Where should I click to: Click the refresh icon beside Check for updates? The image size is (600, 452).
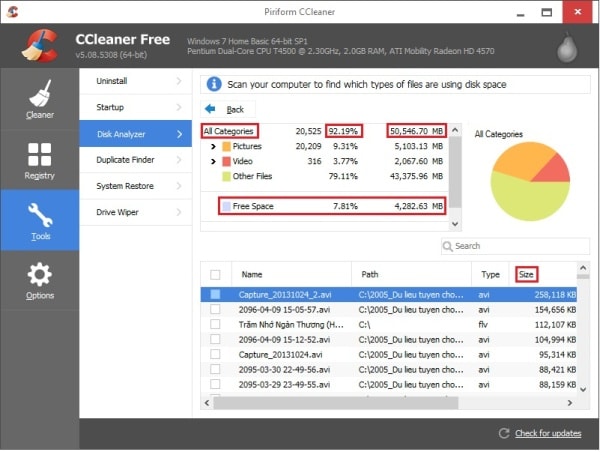point(505,433)
